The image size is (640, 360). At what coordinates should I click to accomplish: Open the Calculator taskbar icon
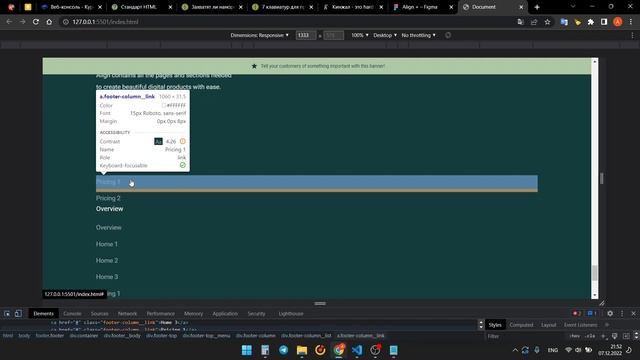point(265,350)
